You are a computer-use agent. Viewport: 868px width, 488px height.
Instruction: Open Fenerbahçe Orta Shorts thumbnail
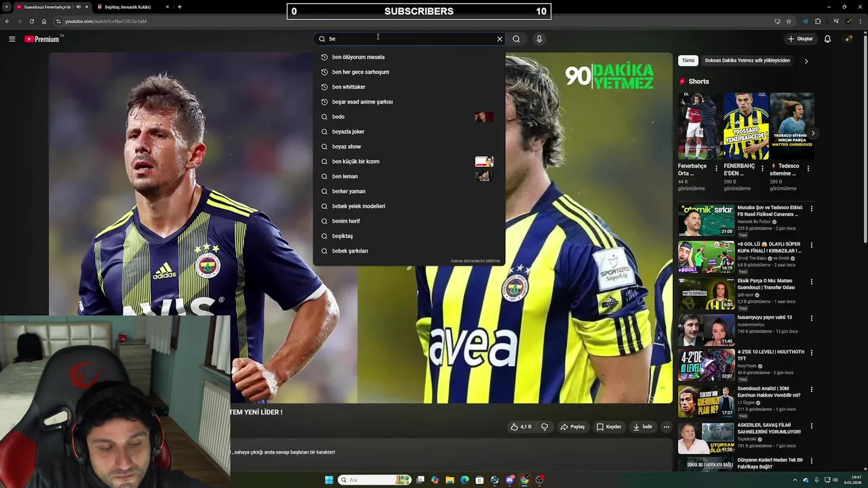(x=698, y=126)
